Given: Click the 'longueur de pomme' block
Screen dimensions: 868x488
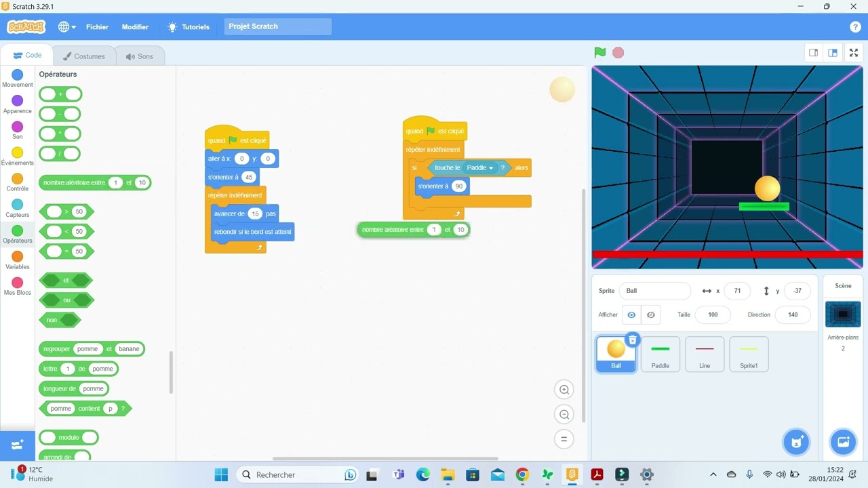Looking at the screenshot, I should coord(74,389).
